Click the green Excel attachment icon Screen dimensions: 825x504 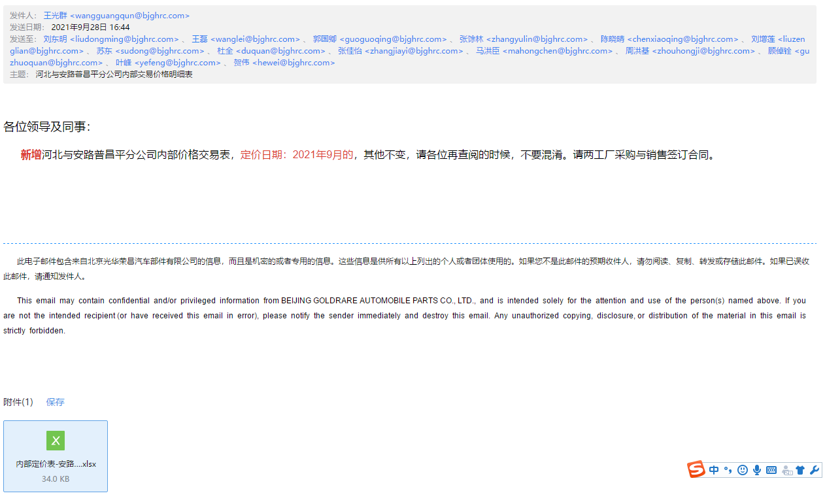click(x=56, y=441)
